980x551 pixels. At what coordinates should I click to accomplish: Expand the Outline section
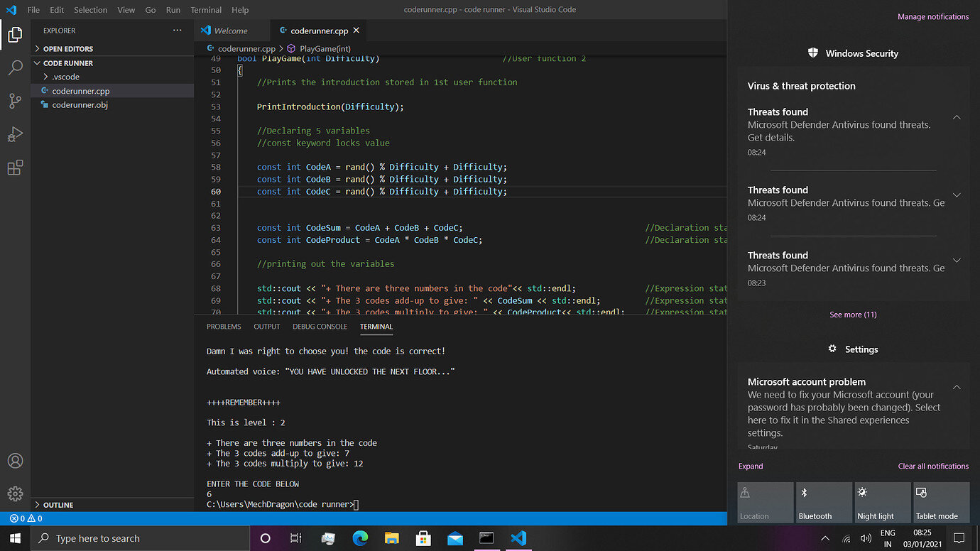[58, 505]
